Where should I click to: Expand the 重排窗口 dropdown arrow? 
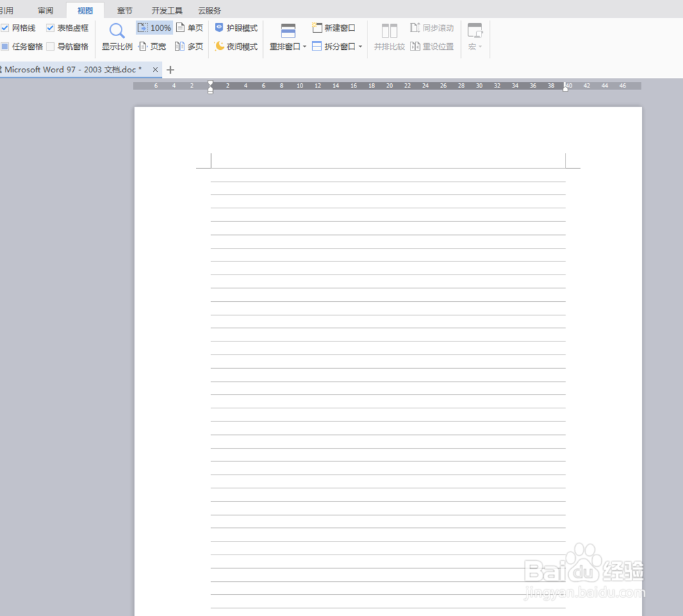[305, 46]
